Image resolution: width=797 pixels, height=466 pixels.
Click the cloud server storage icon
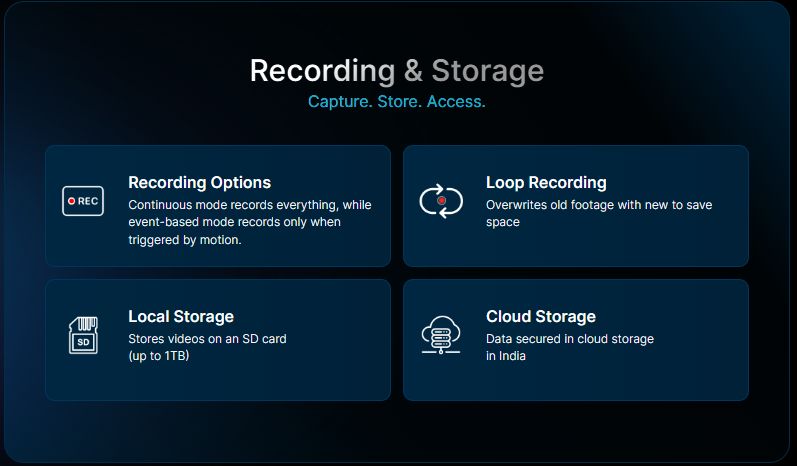click(x=441, y=335)
